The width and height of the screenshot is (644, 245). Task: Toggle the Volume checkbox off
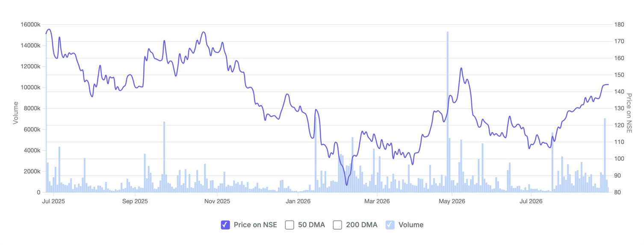(390, 225)
